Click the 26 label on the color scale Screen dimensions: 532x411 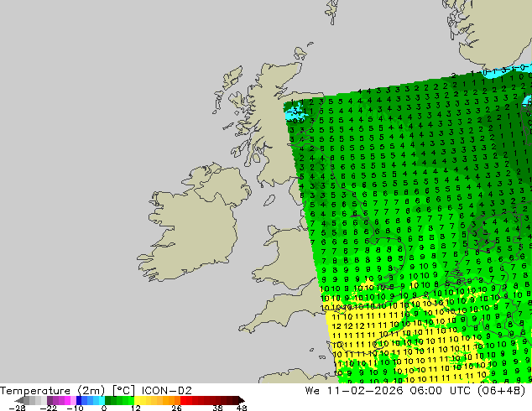(x=176, y=408)
